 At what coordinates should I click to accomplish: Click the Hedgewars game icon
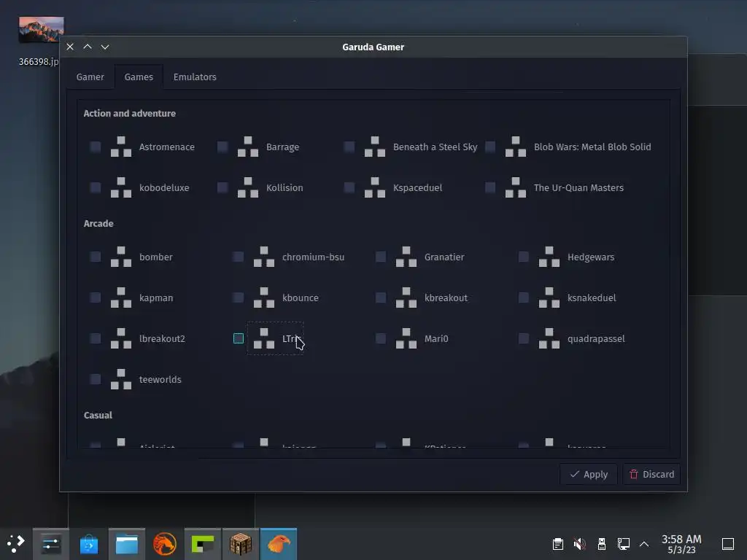coord(549,257)
